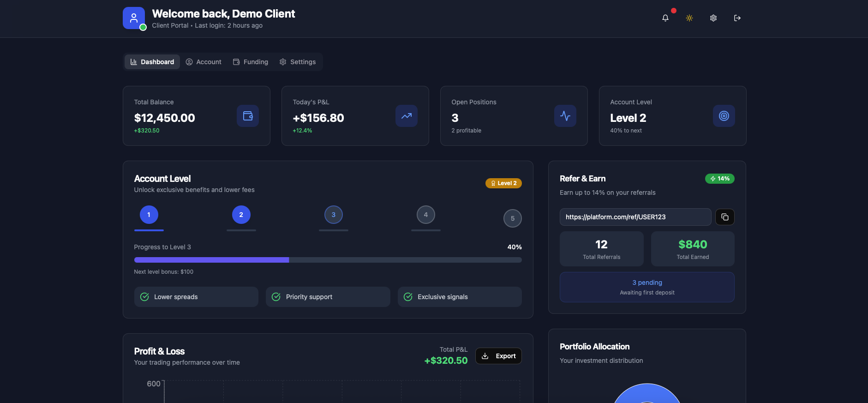Select level 3 step circle

click(x=333, y=215)
